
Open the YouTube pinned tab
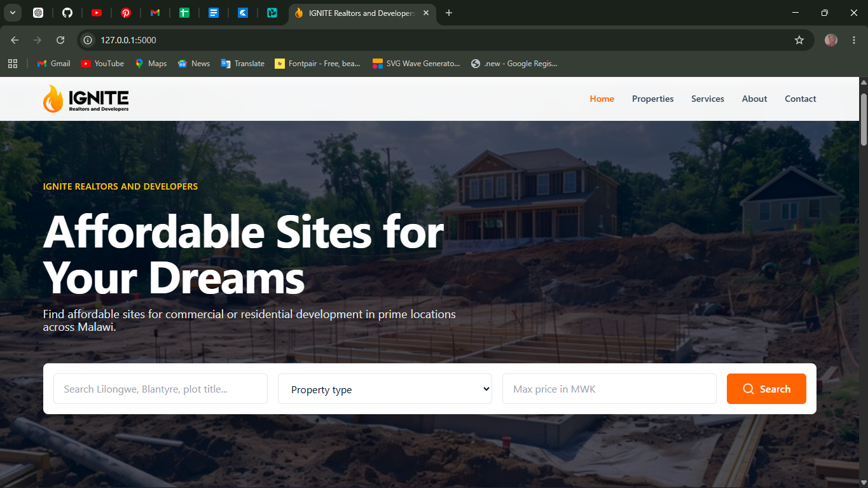tap(97, 13)
